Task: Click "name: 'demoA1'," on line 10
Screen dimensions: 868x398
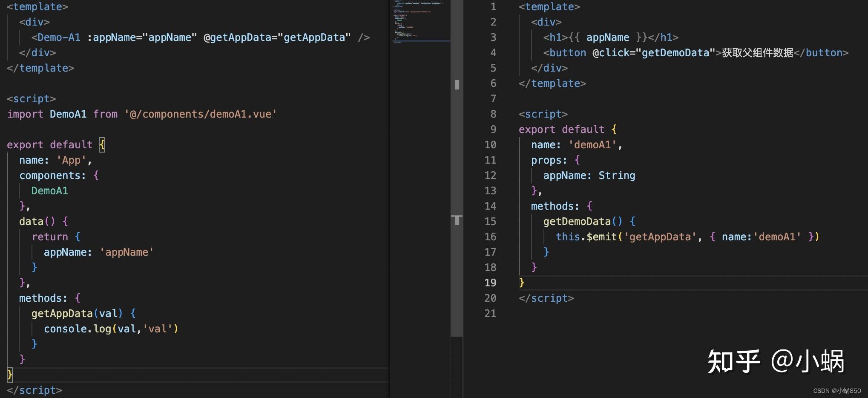Action: pos(577,145)
